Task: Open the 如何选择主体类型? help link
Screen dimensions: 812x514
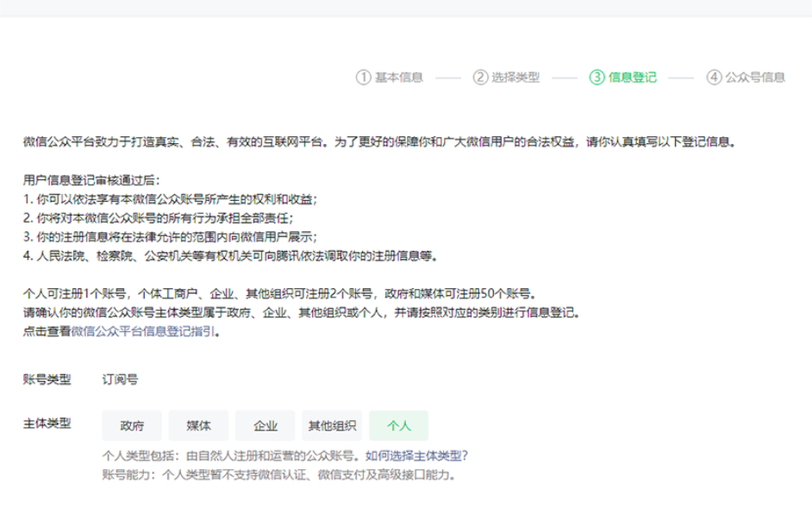Action: (417, 455)
